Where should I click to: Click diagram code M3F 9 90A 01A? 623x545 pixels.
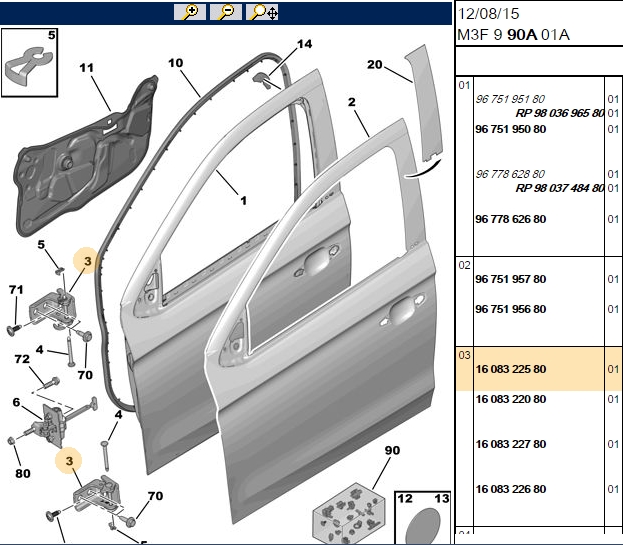pyautogui.click(x=513, y=35)
